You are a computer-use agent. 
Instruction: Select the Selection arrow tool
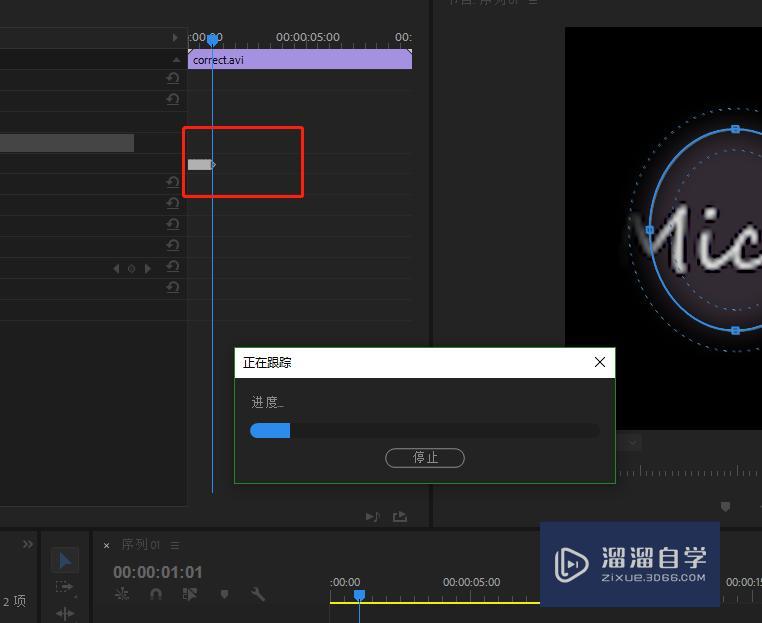pyautogui.click(x=65, y=561)
